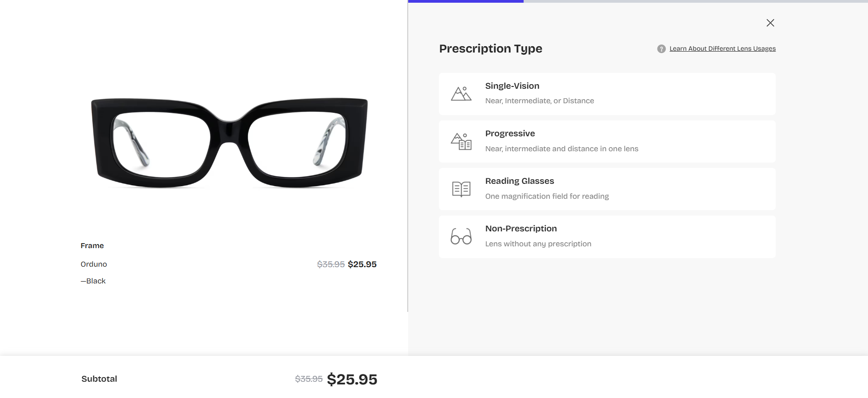Click the Single-Vision mountain landscape icon
Screen dimensions: 868x398
tap(461, 94)
